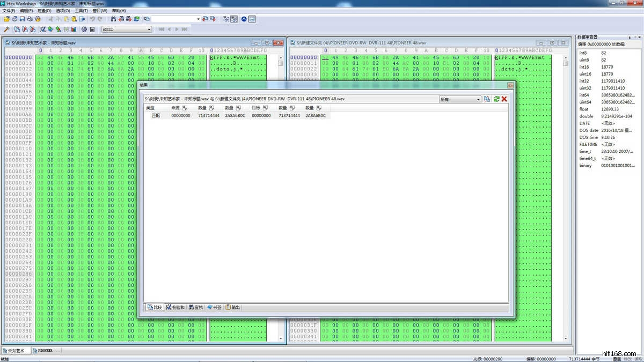The image size is (644, 362).
Task: Open the 工具(T) menu
Action: pyautogui.click(x=81, y=11)
